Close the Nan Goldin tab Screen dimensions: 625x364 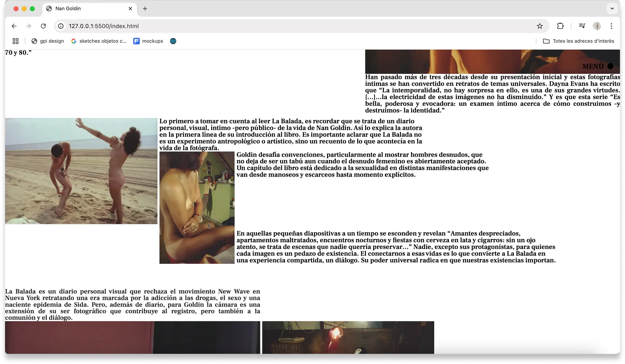pos(130,9)
